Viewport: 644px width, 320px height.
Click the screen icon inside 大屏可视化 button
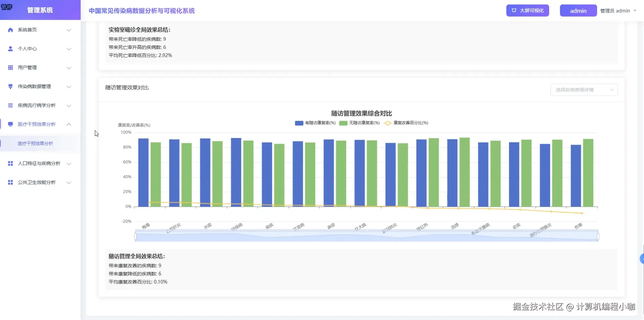514,11
